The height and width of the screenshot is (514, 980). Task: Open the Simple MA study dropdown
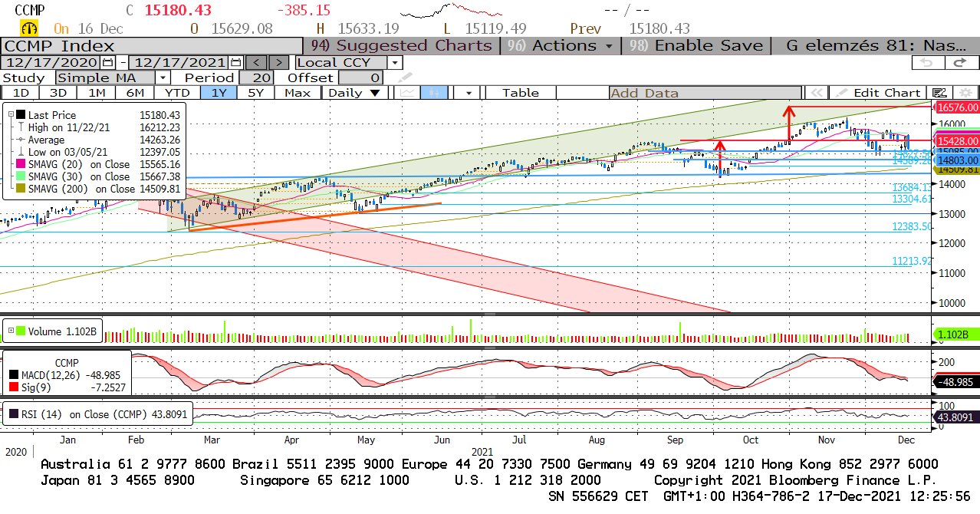163,77
